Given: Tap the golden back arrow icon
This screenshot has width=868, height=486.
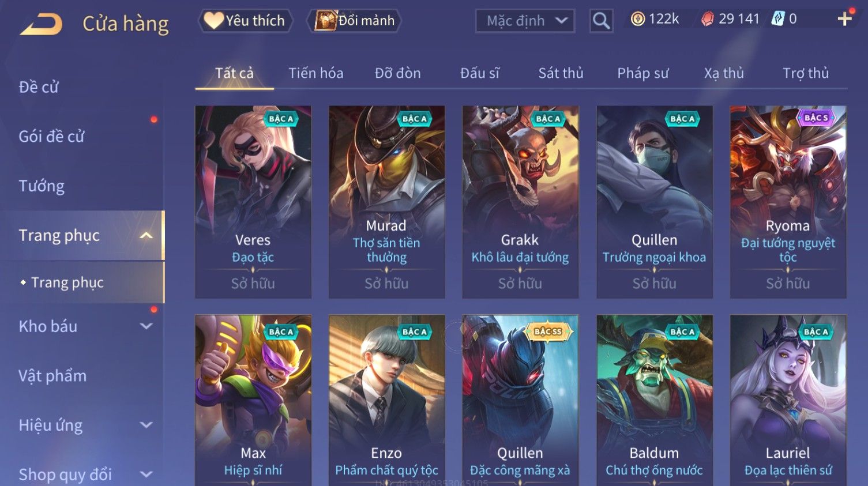Looking at the screenshot, I should tap(42, 24).
